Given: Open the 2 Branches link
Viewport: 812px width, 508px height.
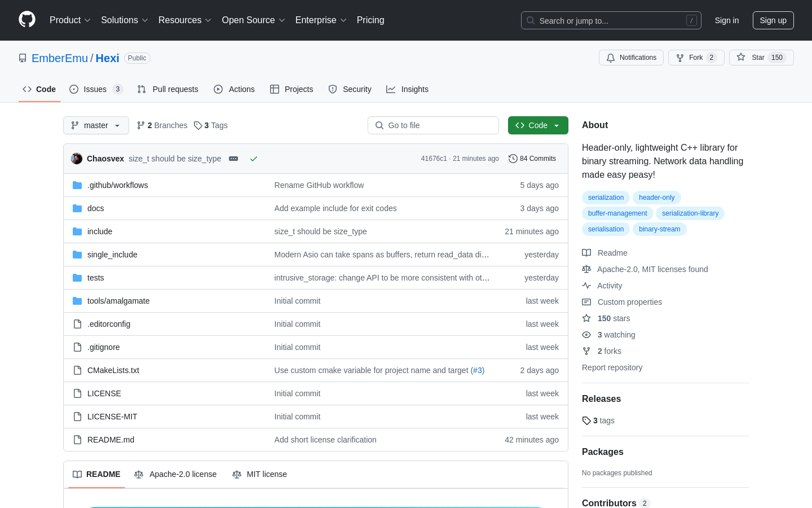Looking at the screenshot, I should [x=162, y=125].
